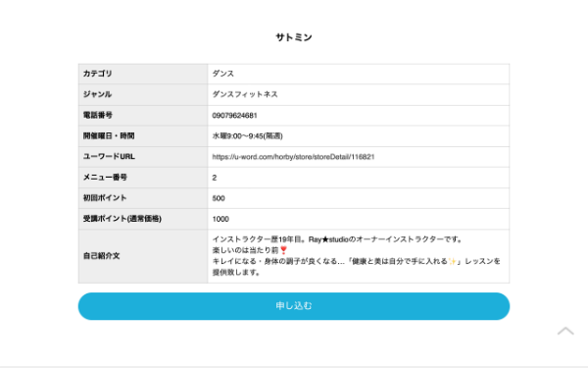This screenshot has height=368, width=588.
Task: Click the 初回ポイント value 500
Action: tap(219, 198)
